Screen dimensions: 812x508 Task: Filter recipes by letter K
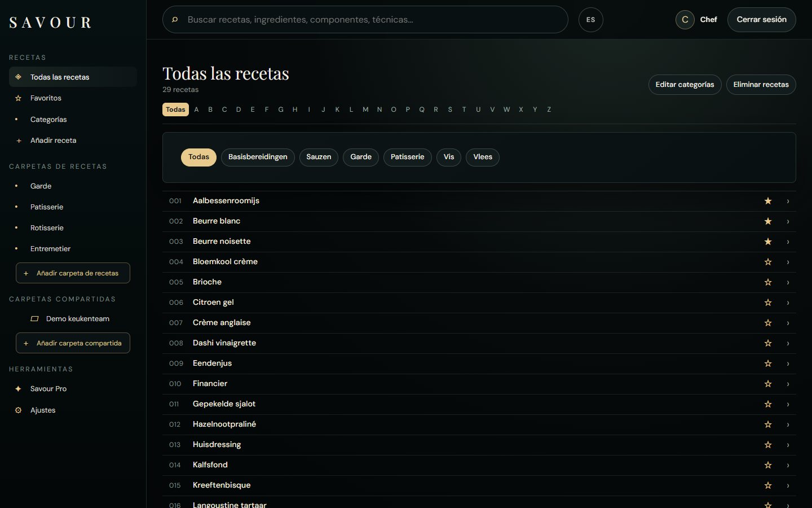pyautogui.click(x=337, y=110)
